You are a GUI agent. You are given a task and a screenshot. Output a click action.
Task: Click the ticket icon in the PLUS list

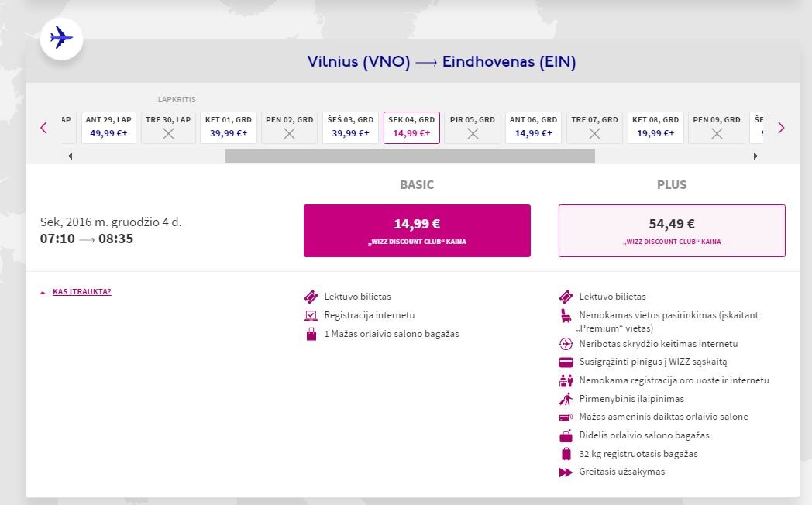coord(566,297)
